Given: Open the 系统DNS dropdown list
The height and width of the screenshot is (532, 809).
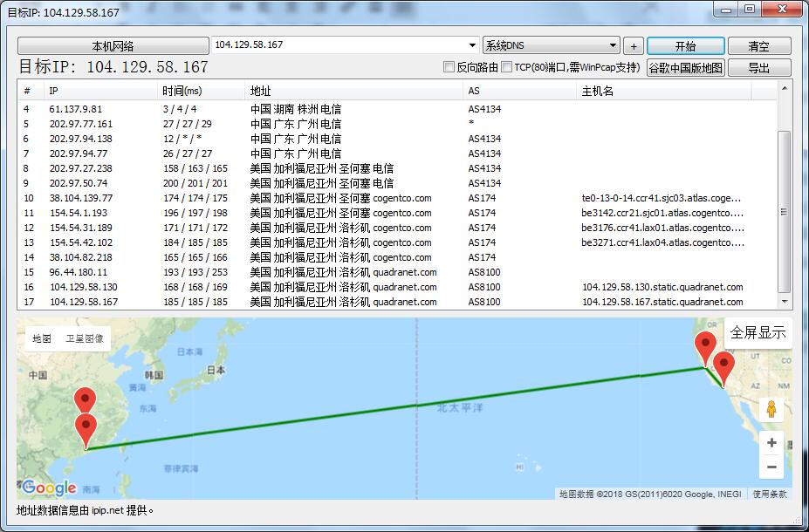Looking at the screenshot, I should pos(613,45).
